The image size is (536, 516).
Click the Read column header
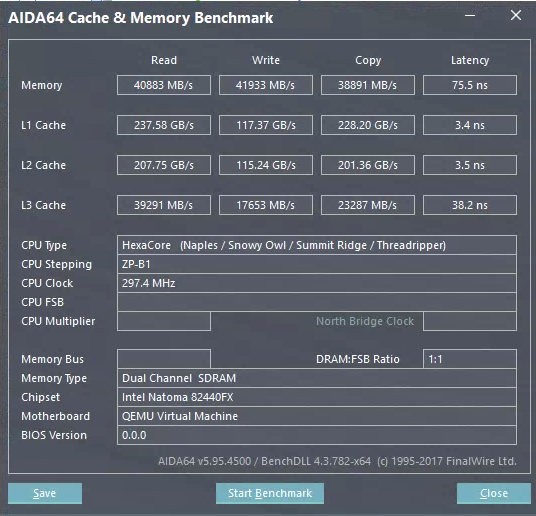click(x=164, y=60)
